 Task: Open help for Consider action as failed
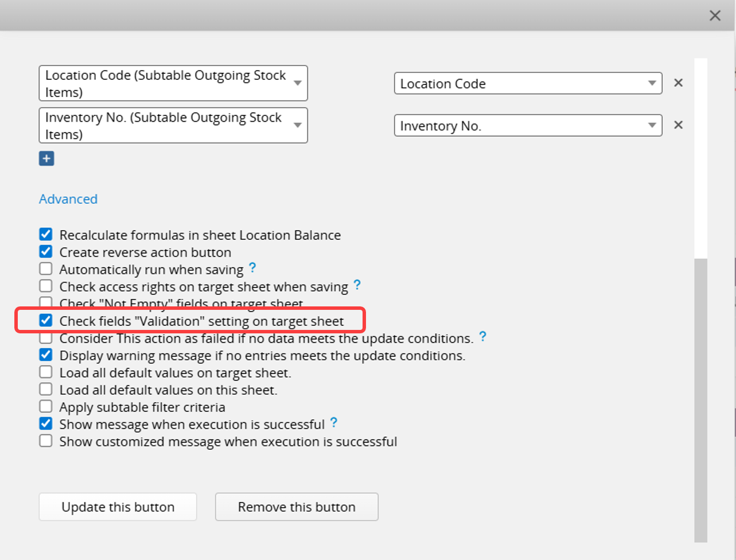[x=482, y=337]
